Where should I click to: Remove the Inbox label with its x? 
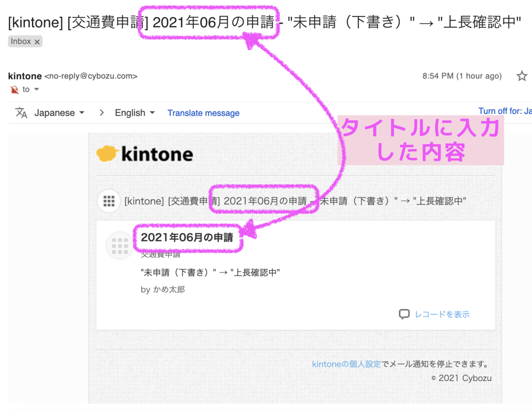pos(37,42)
